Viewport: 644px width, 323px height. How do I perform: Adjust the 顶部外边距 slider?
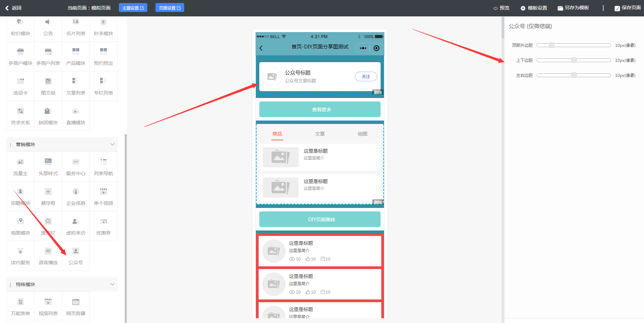click(x=574, y=45)
